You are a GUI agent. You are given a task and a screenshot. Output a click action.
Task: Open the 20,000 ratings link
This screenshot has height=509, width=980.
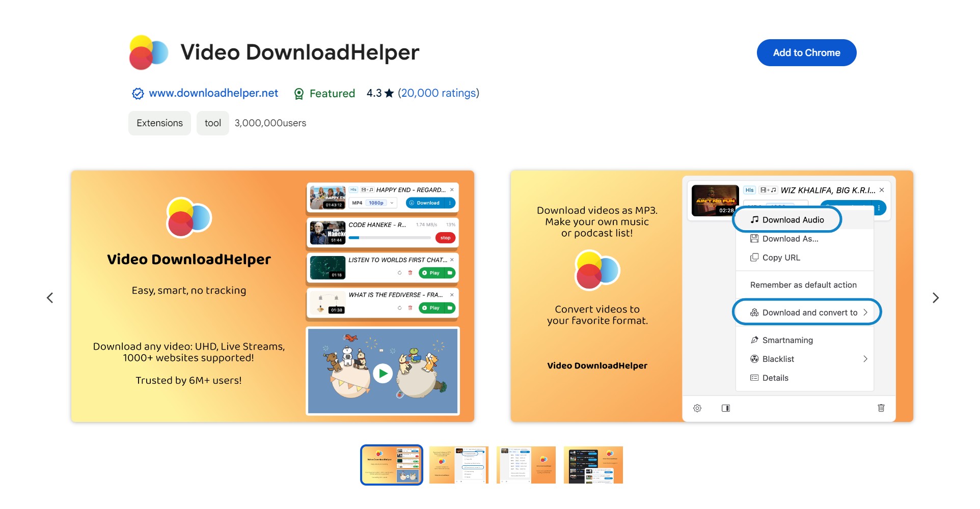click(438, 93)
